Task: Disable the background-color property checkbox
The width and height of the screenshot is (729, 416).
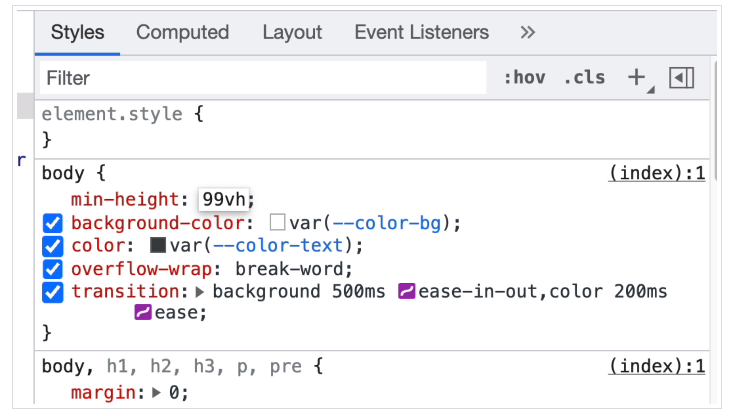Action: click(x=53, y=223)
